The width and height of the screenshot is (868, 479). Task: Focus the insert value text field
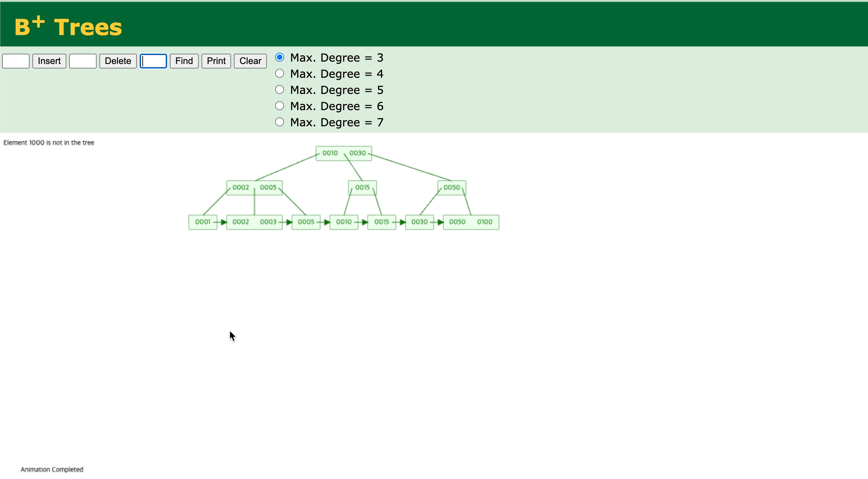(x=16, y=61)
